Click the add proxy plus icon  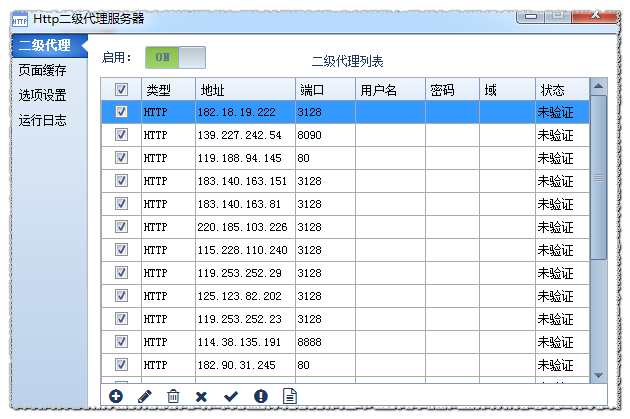(x=116, y=397)
